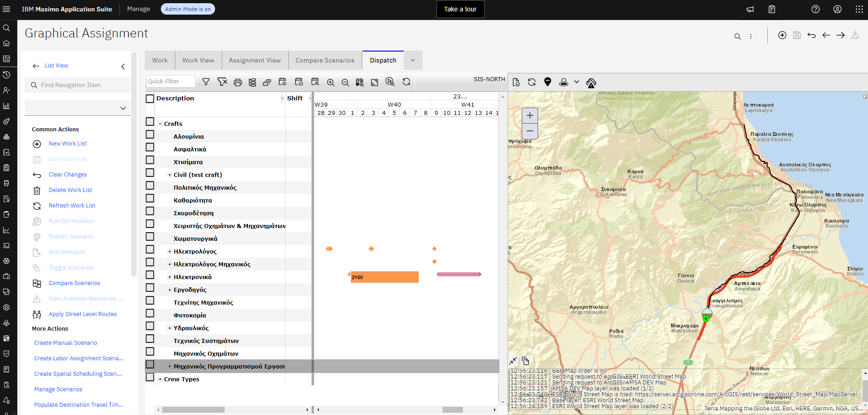Click the clear filter icon

[222, 82]
